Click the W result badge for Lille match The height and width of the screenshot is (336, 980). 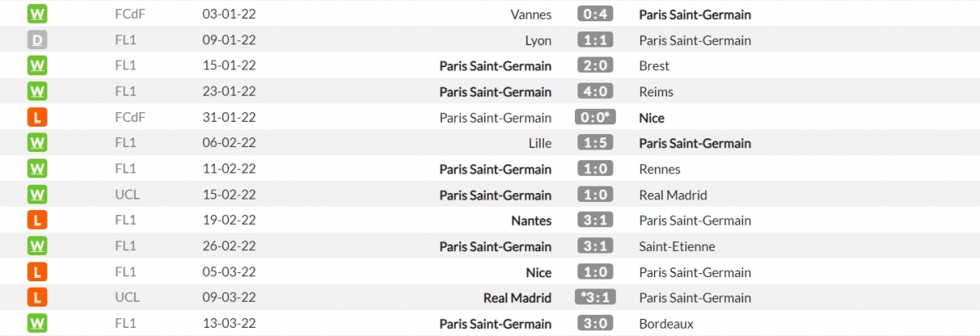click(38, 143)
